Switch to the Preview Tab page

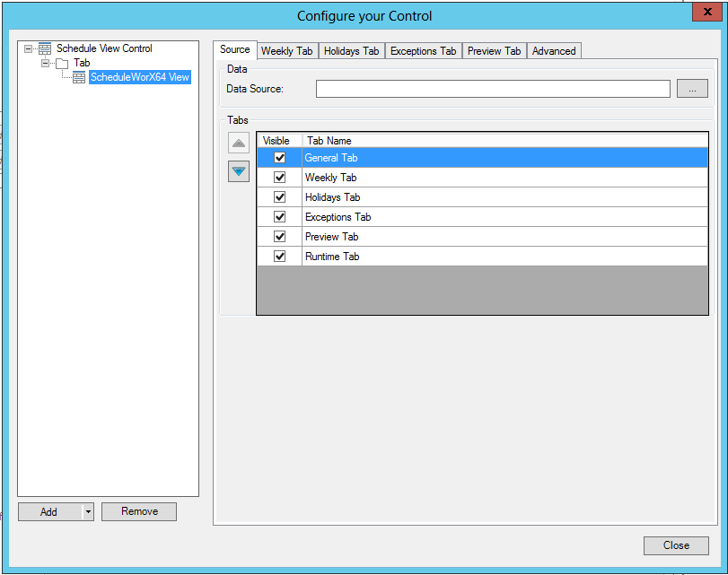pos(494,51)
